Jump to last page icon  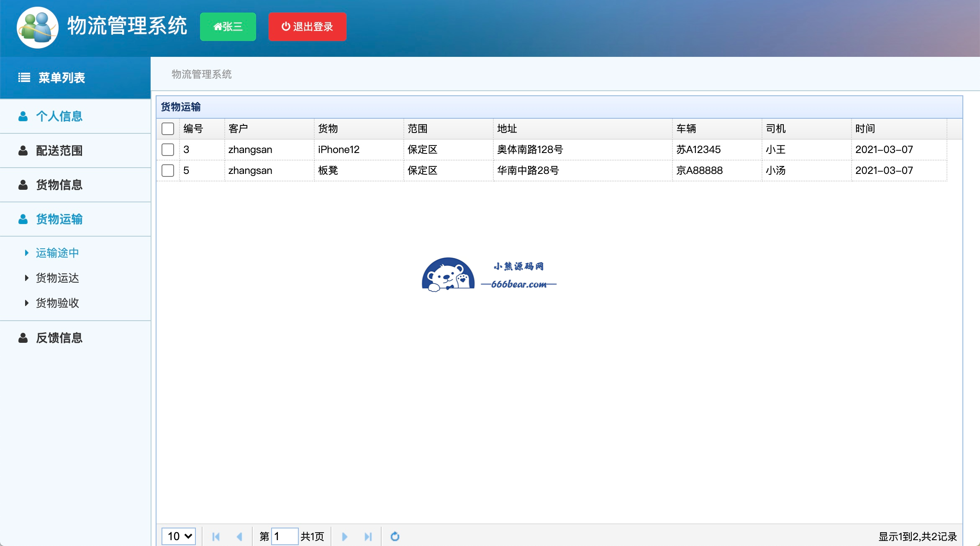point(368,536)
